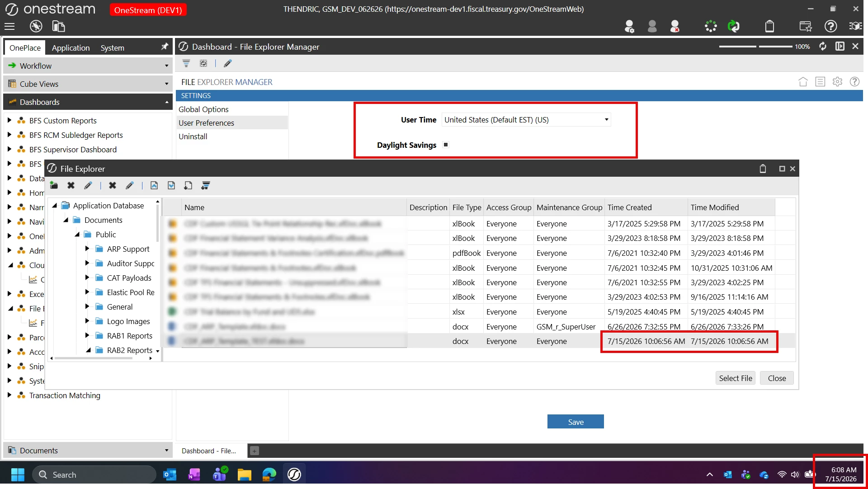Image resolution: width=868 pixels, height=489 pixels.
Task: Click the clipboard icon in File Explorer title bar
Action: (x=763, y=169)
